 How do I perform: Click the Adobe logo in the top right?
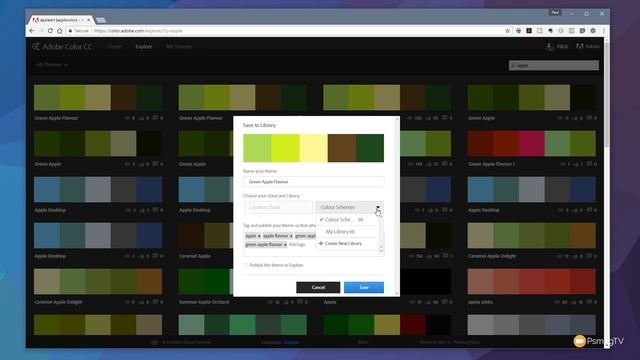588,47
